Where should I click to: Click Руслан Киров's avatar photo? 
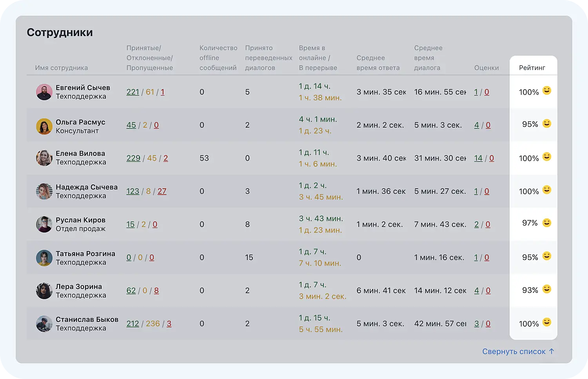click(x=44, y=224)
